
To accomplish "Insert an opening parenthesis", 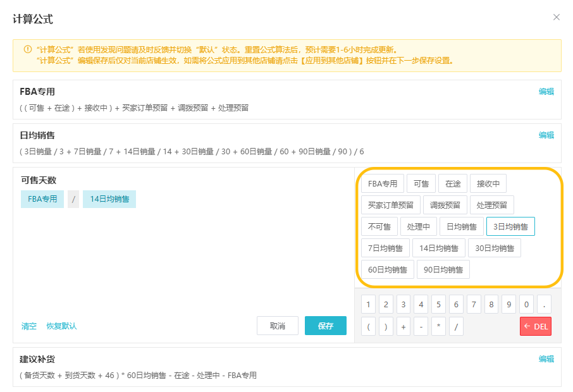I will pyautogui.click(x=368, y=326).
